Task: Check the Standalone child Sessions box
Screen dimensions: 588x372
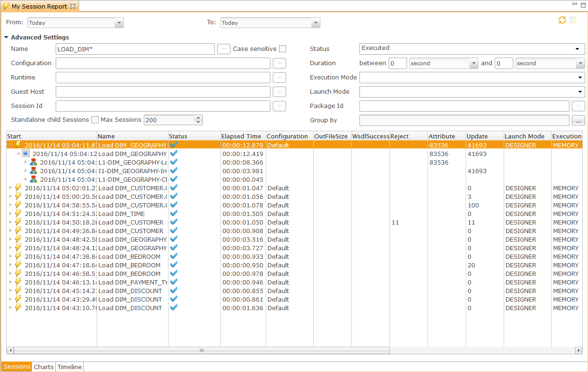Action: coord(95,120)
